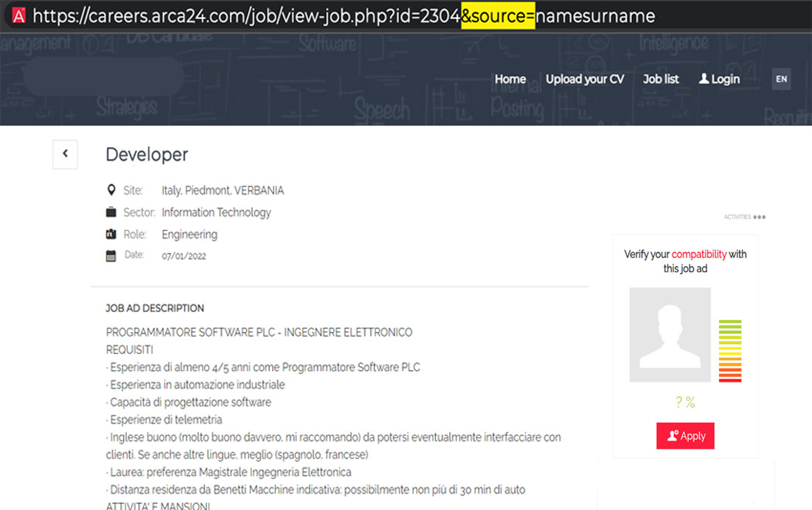Click the user icon beside Login
This screenshot has height=510, width=812.
tap(704, 79)
